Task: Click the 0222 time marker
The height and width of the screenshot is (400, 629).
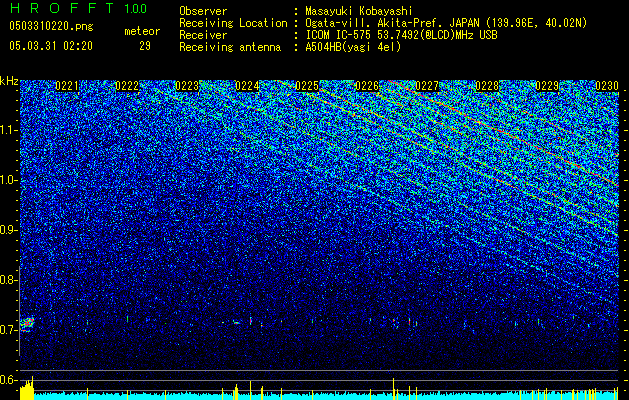Action: [x=127, y=86]
